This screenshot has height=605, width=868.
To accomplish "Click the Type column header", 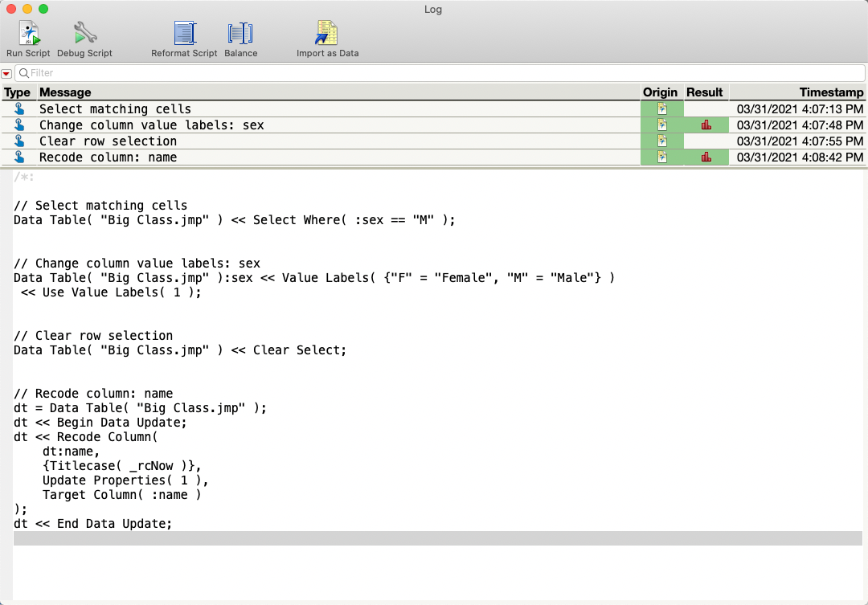I will coord(18,92).
